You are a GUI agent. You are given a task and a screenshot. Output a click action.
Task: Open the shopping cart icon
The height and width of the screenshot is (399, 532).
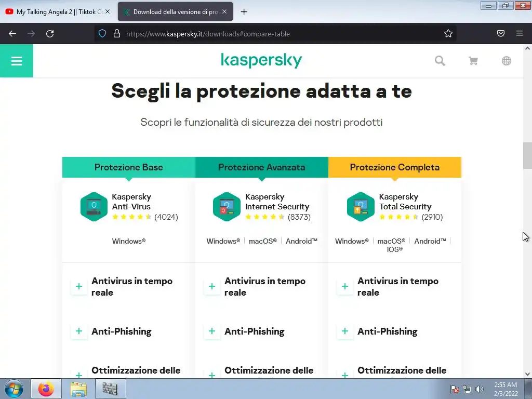coord(473,61)
